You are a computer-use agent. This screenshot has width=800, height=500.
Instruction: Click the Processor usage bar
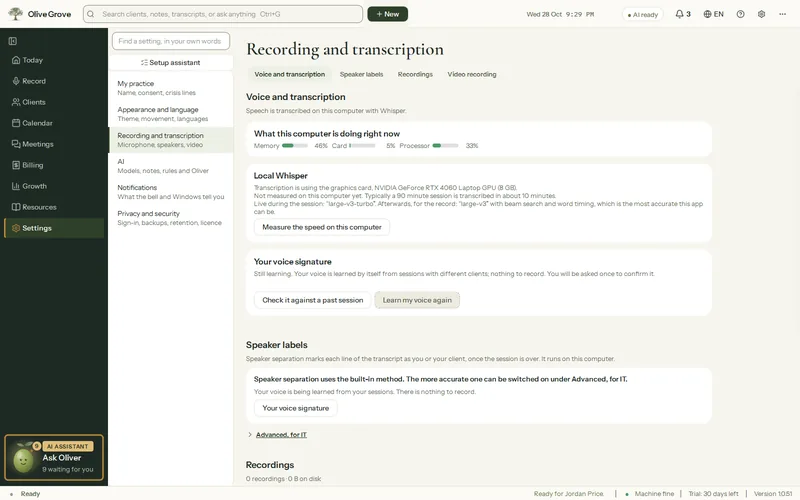[445, 146]
